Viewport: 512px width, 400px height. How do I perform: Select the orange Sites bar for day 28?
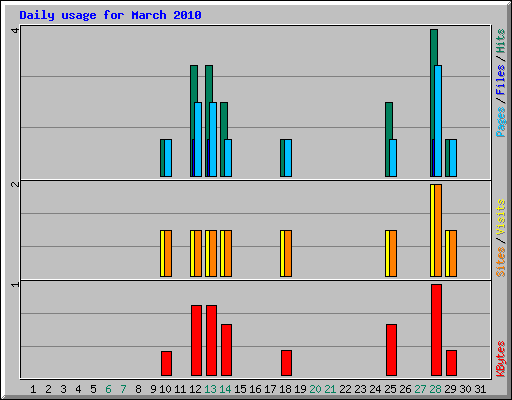438,230
